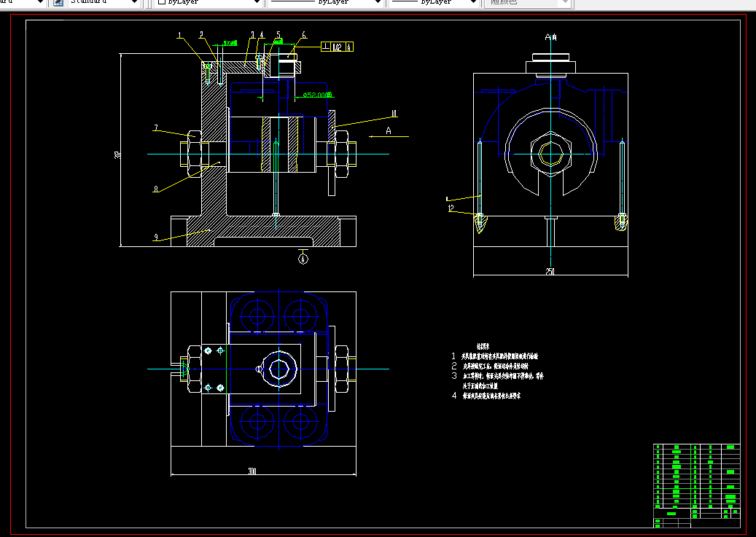Click the ByLayer color swatch square

(x=162, y=2)
